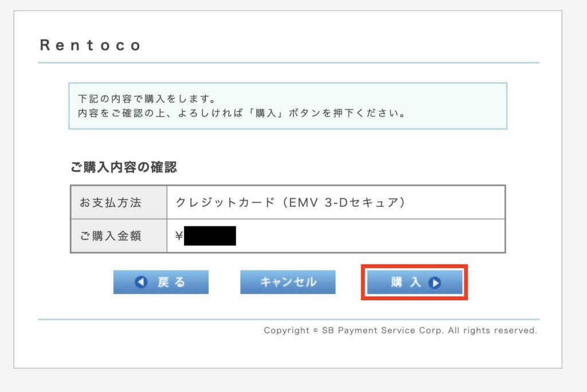Select the ご購入金額 label cell
The height and width of the screenshot is (392, 587).
click(x=119, y=236)
